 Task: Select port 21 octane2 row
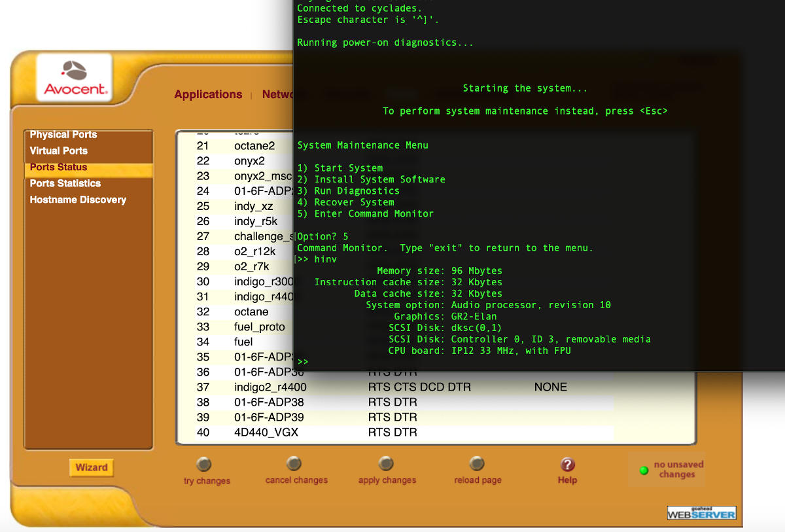coord(254,146)
